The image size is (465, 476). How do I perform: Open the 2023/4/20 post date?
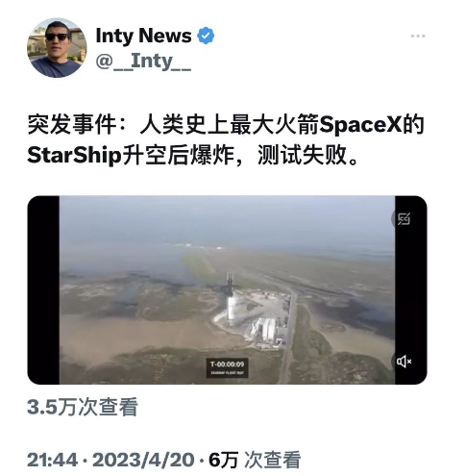point(143,460)
